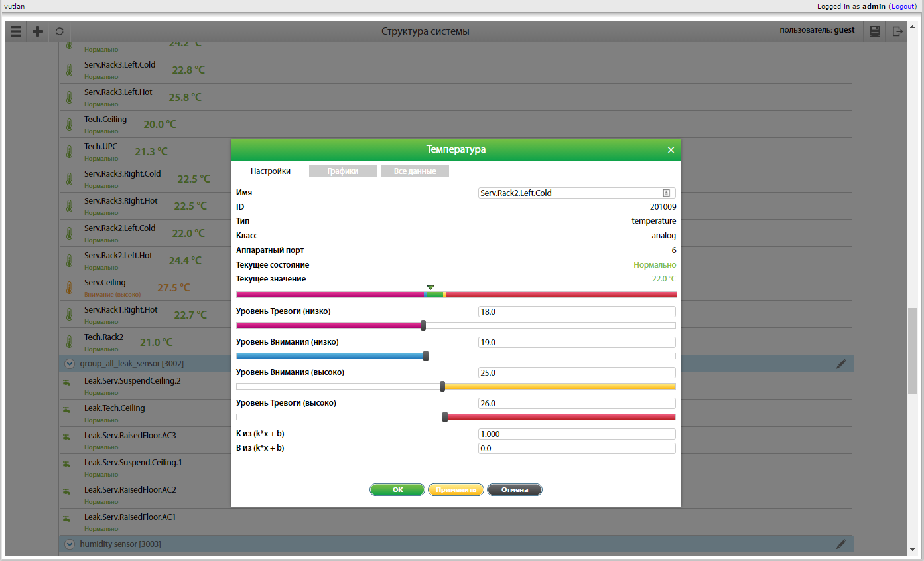Click the Уровень Внимания (низко) slider handle
The height and width of the screenshot is (561, 924).
click(426, 356)
